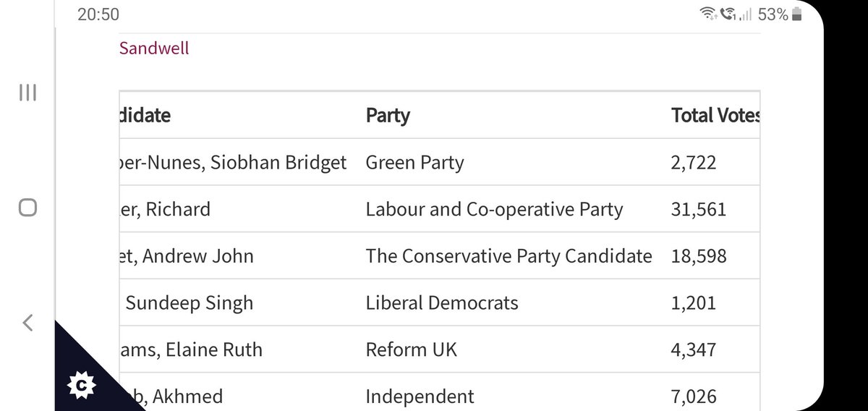Select the Candidate column header
Image resolution: width=868 pixels, height=411 pixels.
[x=145, y=115]
